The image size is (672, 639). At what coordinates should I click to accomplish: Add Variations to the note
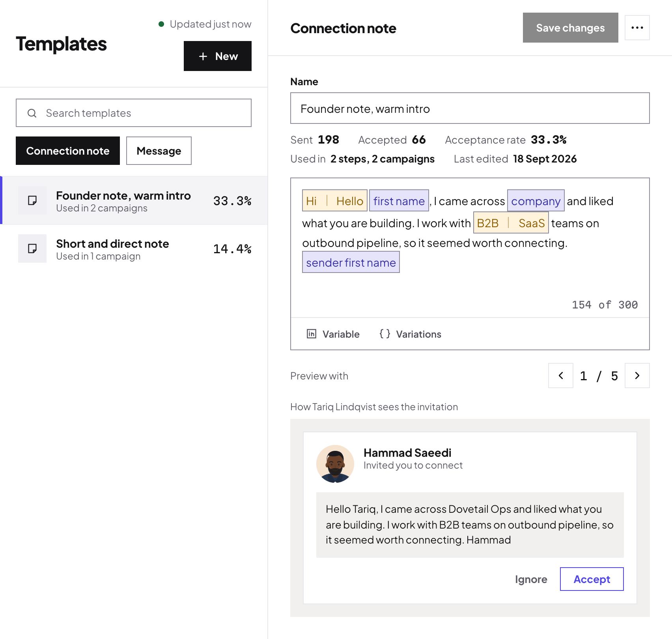[x=410, y=334]
